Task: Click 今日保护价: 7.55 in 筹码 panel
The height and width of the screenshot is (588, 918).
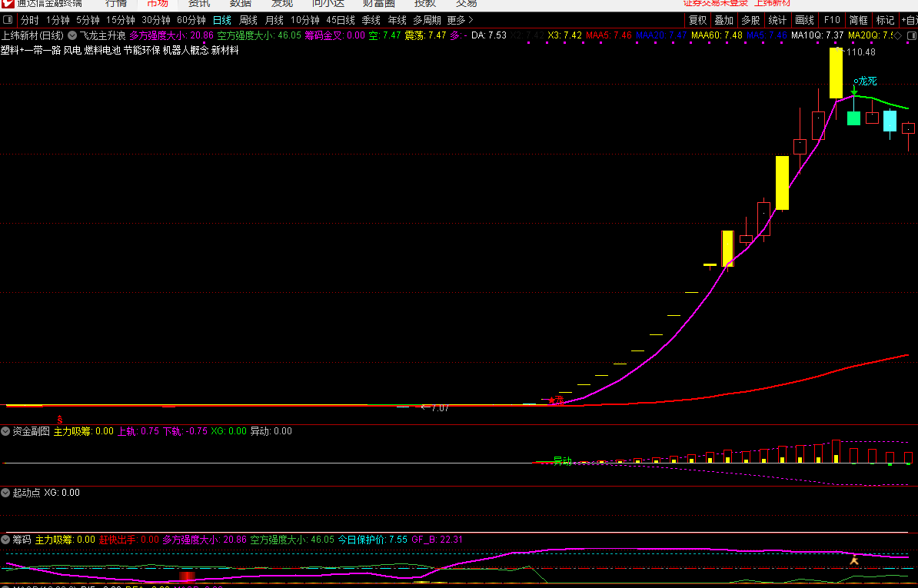Action: click(x=372, y=540)
